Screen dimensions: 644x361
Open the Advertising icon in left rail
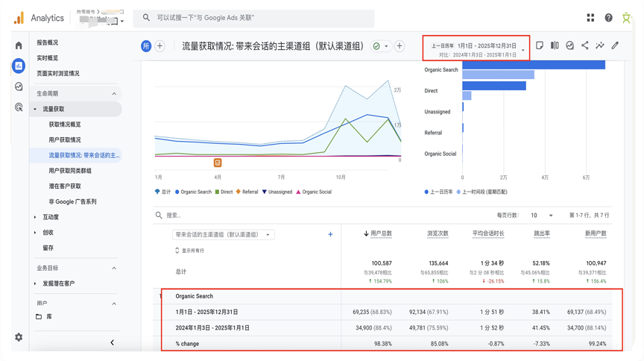[19, 107]
